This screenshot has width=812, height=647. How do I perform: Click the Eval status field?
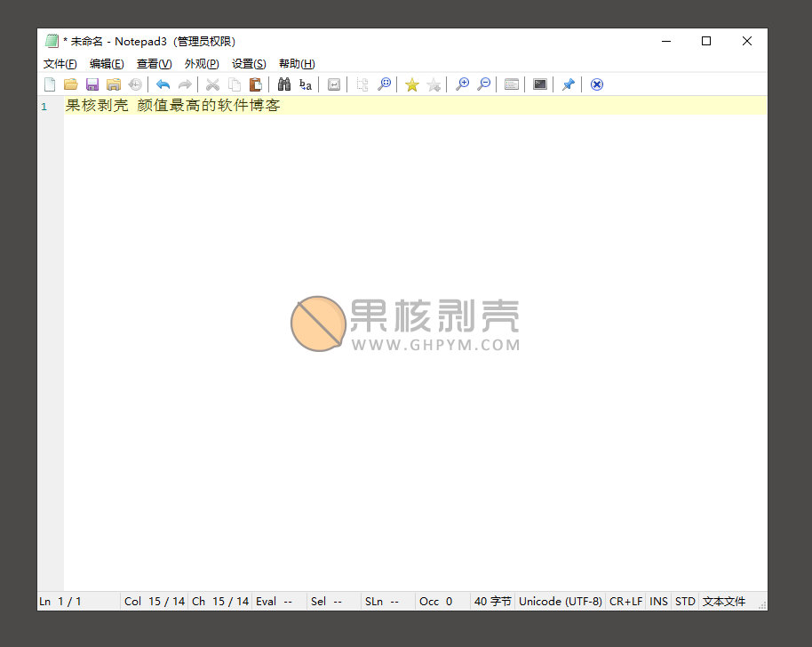pyautogui.click(x=280, y=602)
